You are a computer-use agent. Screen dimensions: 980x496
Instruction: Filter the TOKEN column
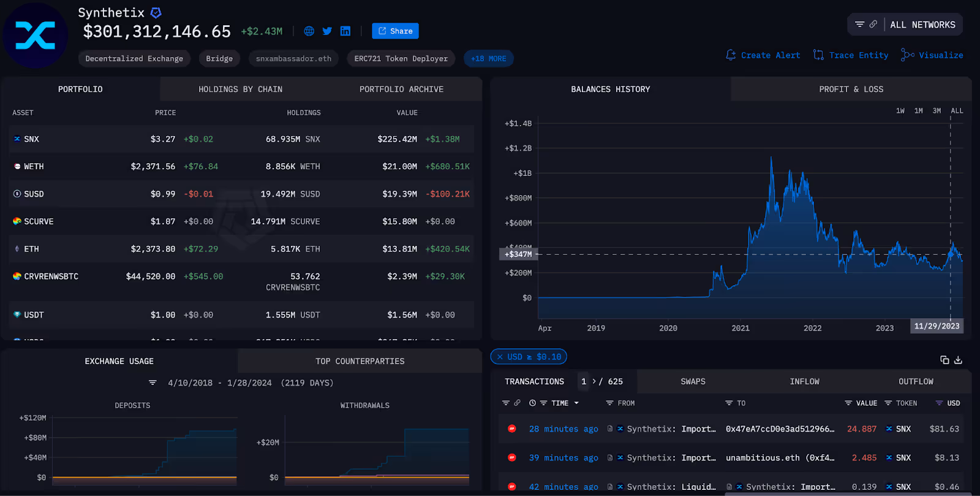tap(888, 403)
